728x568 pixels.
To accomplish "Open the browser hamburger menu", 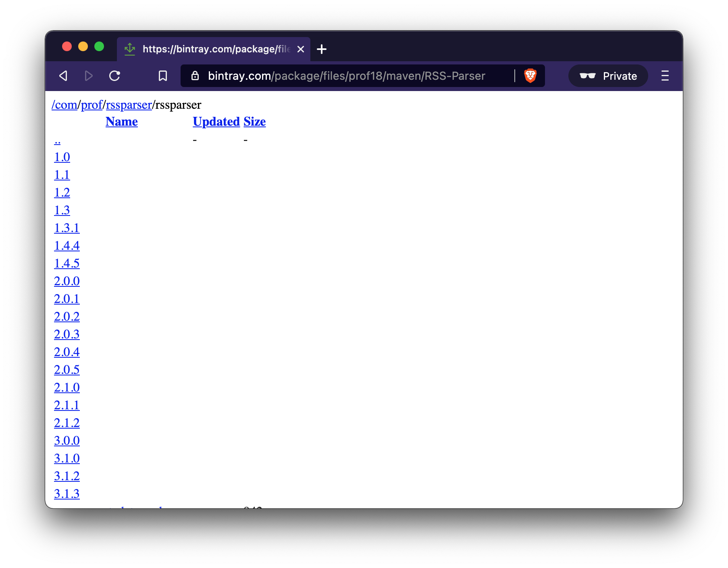I will (x=665, y=76).
